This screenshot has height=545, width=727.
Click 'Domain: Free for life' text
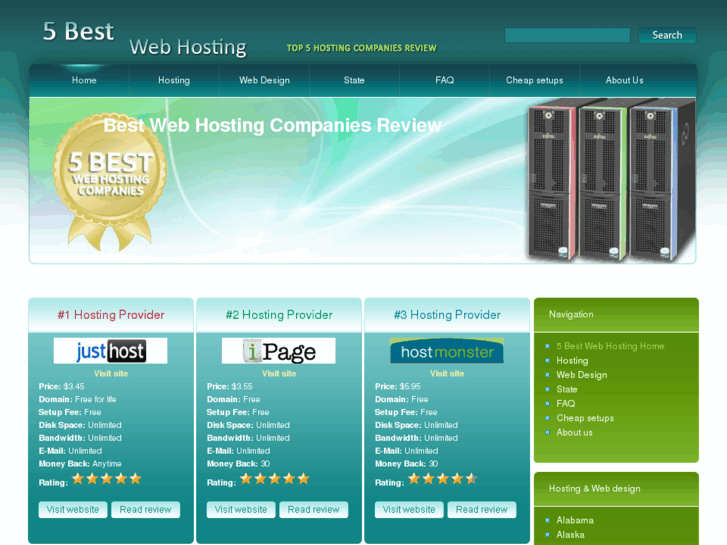click(x=77, y=399)
